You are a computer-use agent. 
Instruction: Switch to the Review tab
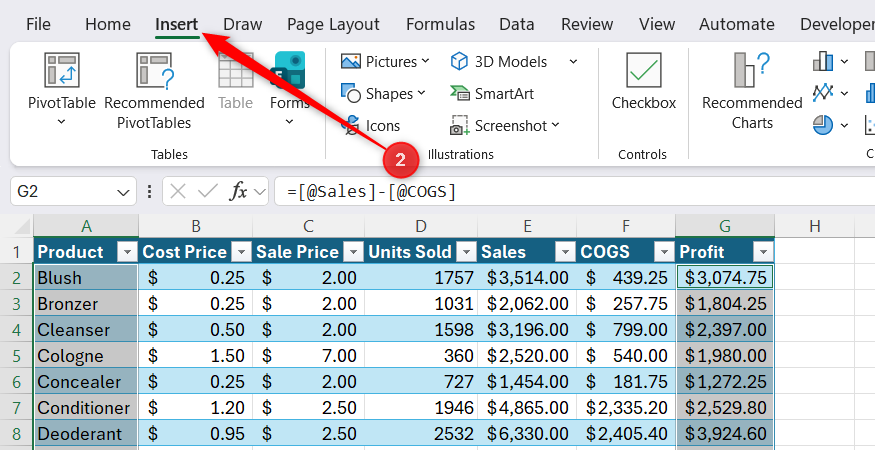(587, 24)
